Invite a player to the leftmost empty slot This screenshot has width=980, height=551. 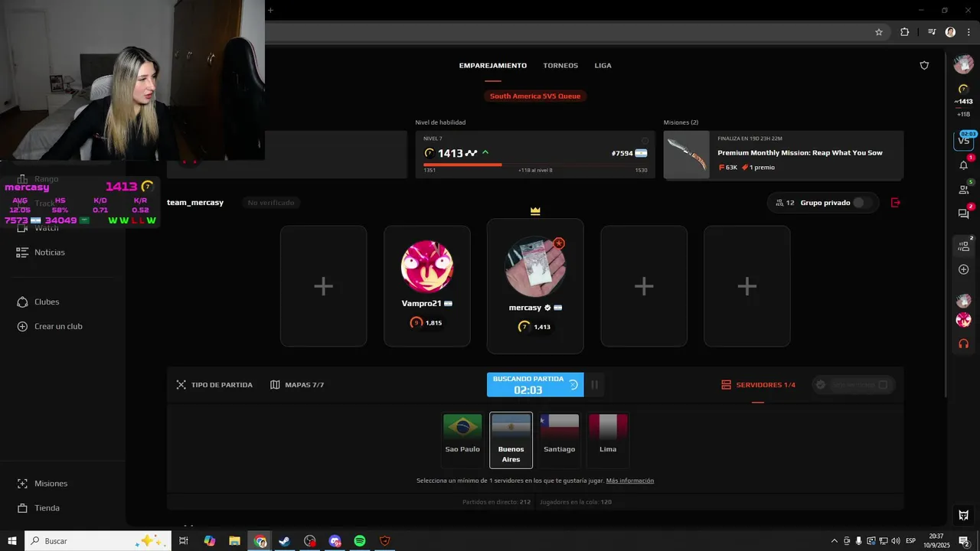(323, 286)
